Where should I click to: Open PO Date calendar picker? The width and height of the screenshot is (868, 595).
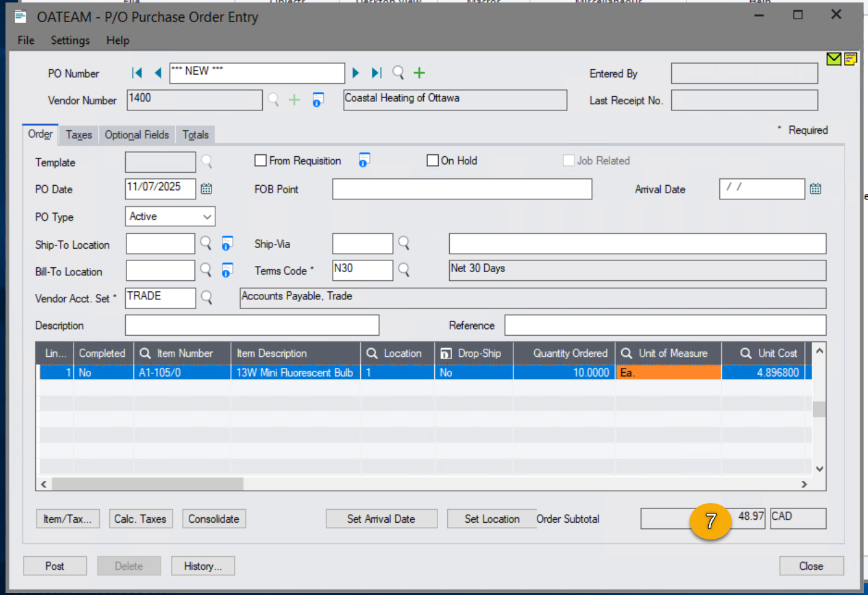[x=207, y=189]
